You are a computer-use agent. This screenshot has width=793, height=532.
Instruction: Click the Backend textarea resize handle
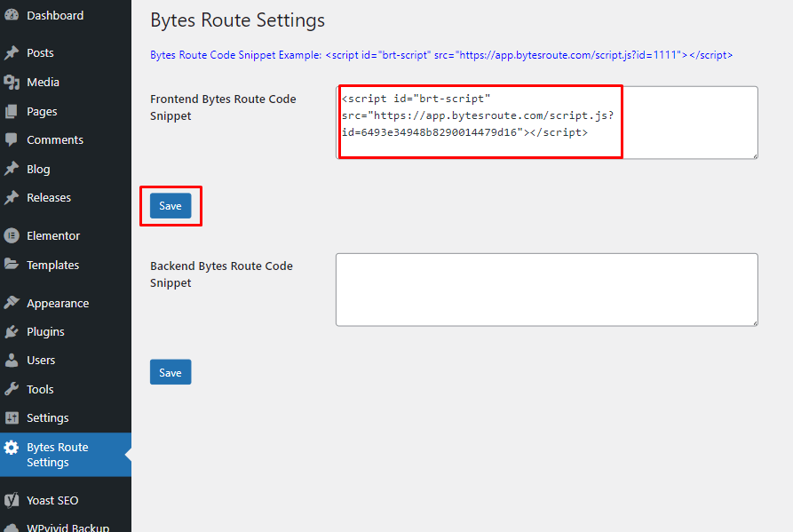point(755,322)
